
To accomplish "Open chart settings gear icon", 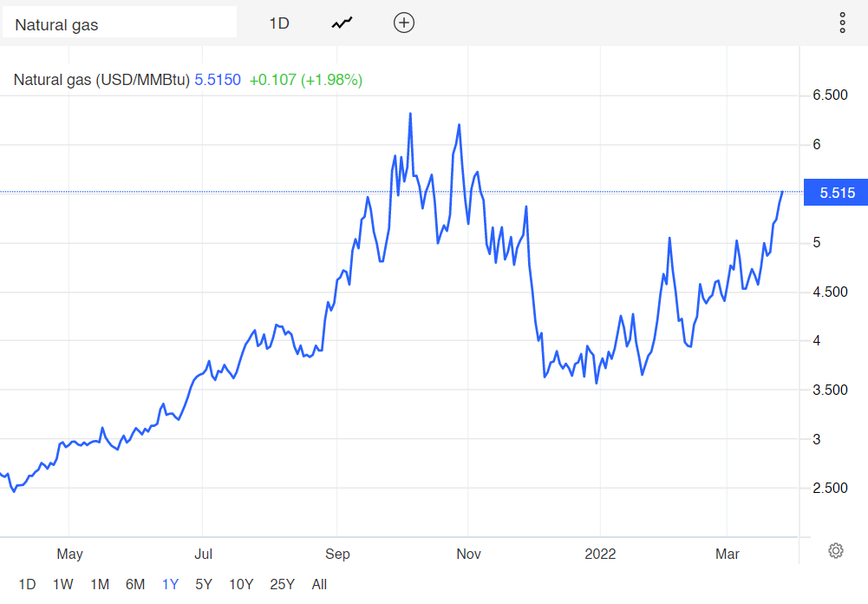I will click(836, 550).
